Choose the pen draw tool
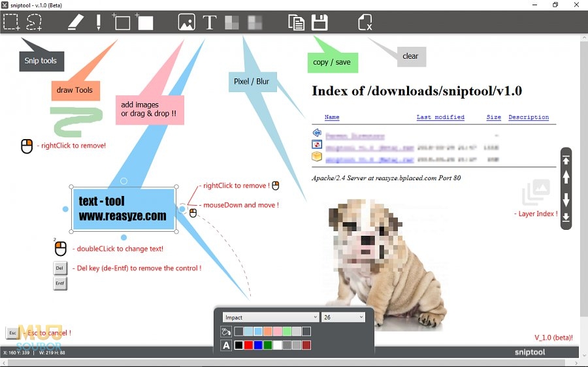Screen dimensions: 588x367 [98, 22]
